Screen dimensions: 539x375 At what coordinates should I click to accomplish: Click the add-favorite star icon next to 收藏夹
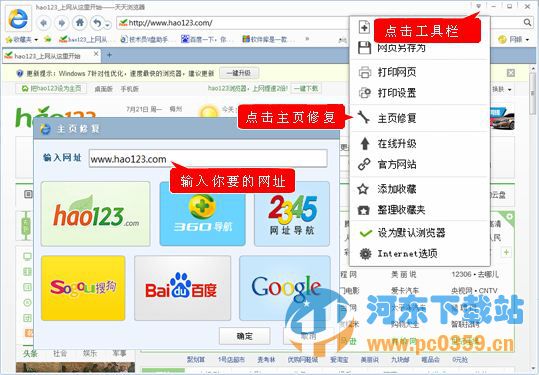pyautogui.click(x=48, y=39)
